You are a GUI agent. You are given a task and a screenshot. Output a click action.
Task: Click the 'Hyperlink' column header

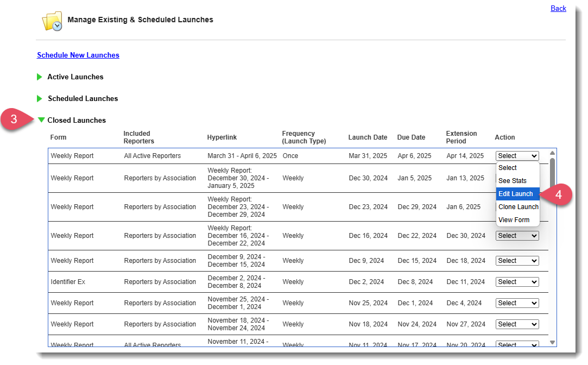222,137
